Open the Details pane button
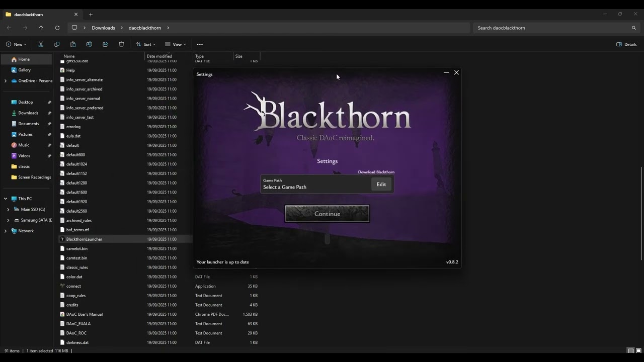The height and width of the screenshot is (362, 644). [627, 44]
